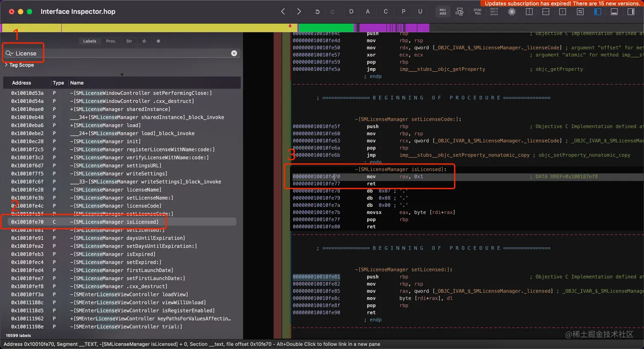Click the single pane '1' icon
The image size is (644, 349).
pos(563,12)
